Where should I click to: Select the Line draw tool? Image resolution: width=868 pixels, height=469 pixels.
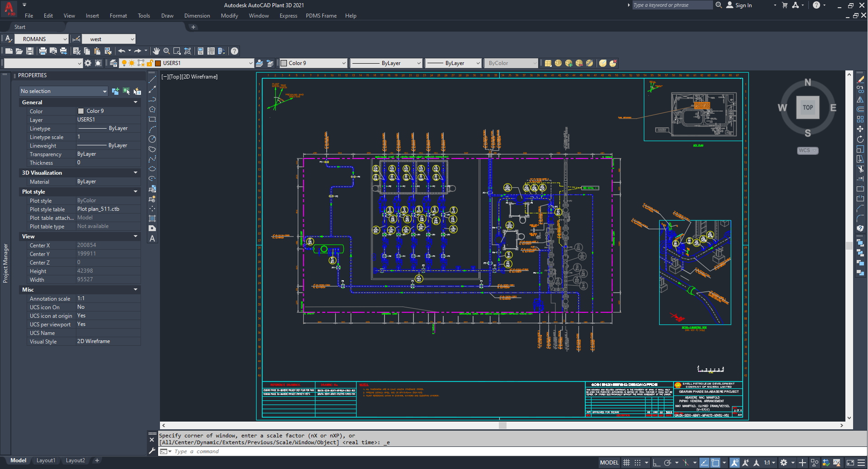[x=152, y=80]
